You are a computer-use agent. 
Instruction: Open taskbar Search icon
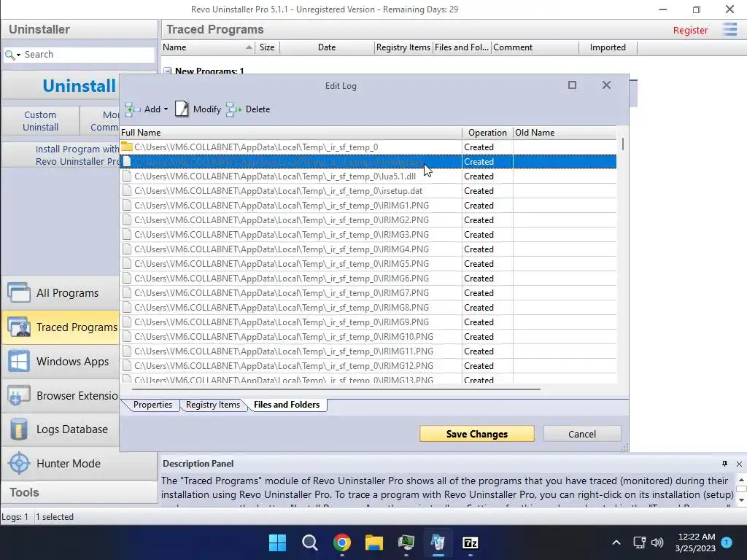click(x=309, y=542)
